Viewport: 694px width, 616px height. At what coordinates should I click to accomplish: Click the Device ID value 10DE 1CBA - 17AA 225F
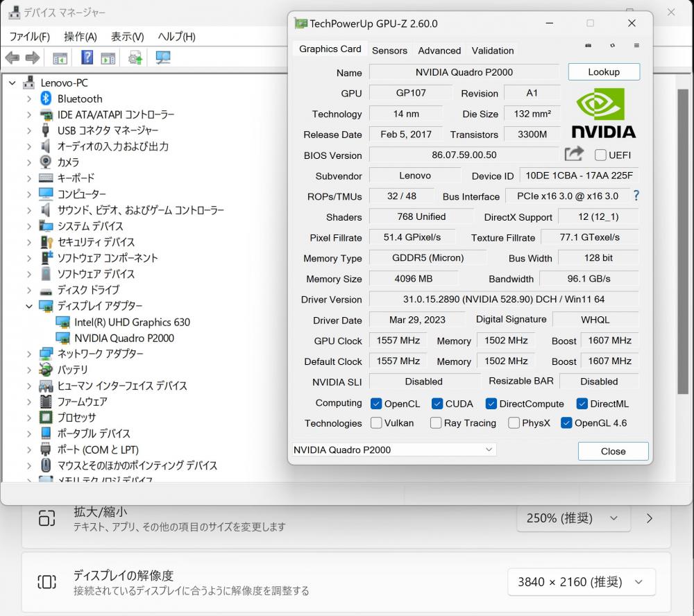click(579, 176)
